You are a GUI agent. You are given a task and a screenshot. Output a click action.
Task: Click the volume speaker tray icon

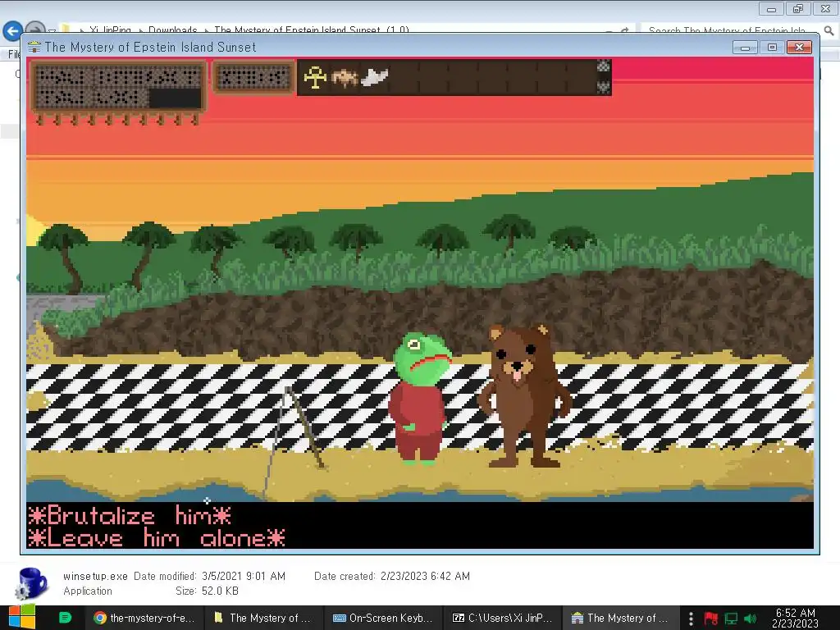click(x=750, y=619)
